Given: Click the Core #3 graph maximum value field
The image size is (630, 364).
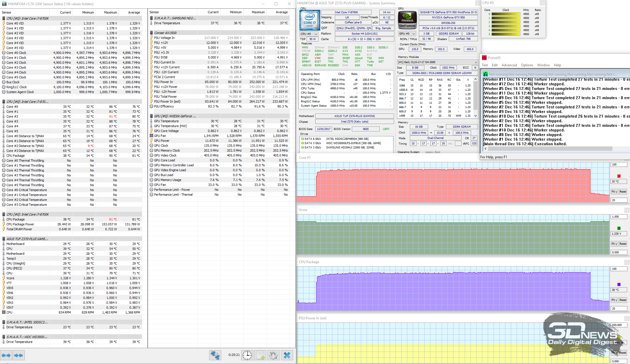Looking at the screenshot, I should [x=619, y=165].
